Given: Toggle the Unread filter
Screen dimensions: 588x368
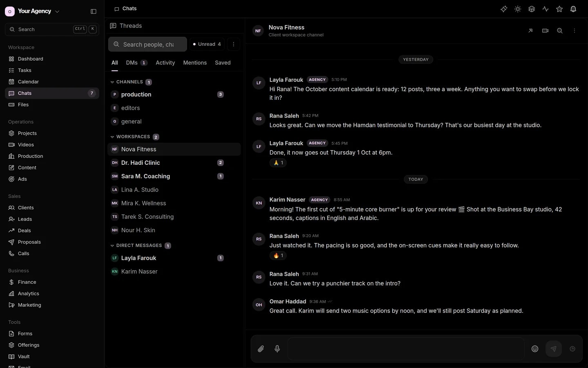Looking at the screenshot, I should pyautogui.click(x=207, y=44).
